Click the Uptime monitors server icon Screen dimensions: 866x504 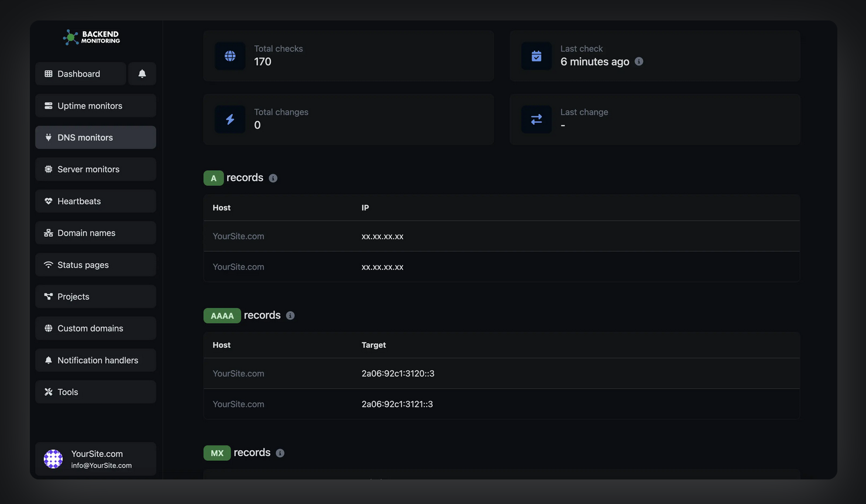coord(49,106)
